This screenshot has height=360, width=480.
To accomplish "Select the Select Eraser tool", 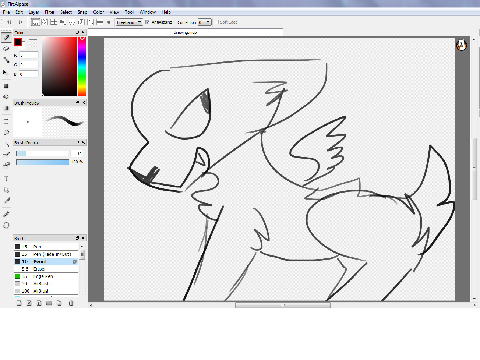I will click(6, 165).
